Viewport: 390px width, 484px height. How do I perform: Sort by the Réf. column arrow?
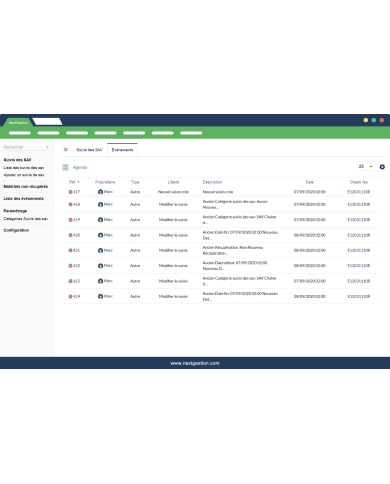(x=78, y=182)
